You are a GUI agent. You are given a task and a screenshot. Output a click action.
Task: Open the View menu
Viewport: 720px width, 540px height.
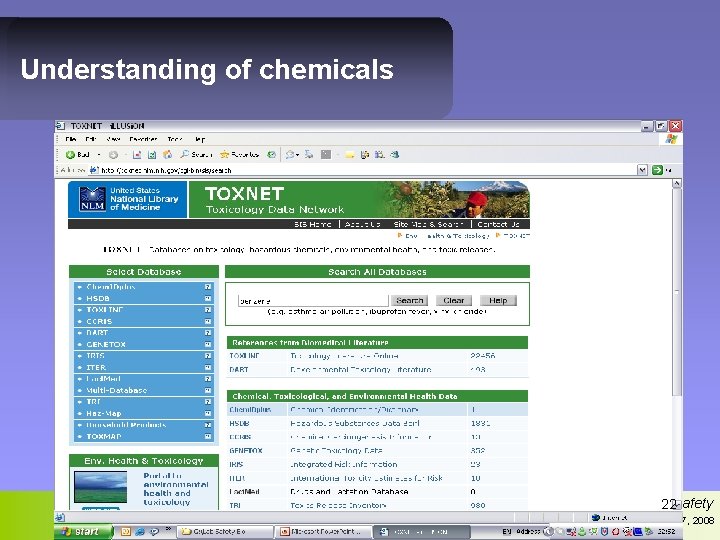pyautogui.click(x=113, y=139)
